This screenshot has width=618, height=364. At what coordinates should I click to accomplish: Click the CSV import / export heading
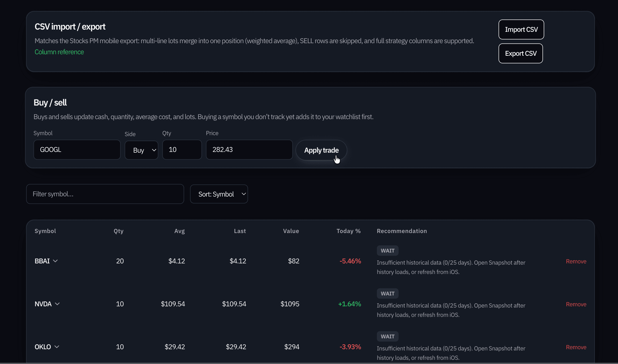click(x=70, y=27)
